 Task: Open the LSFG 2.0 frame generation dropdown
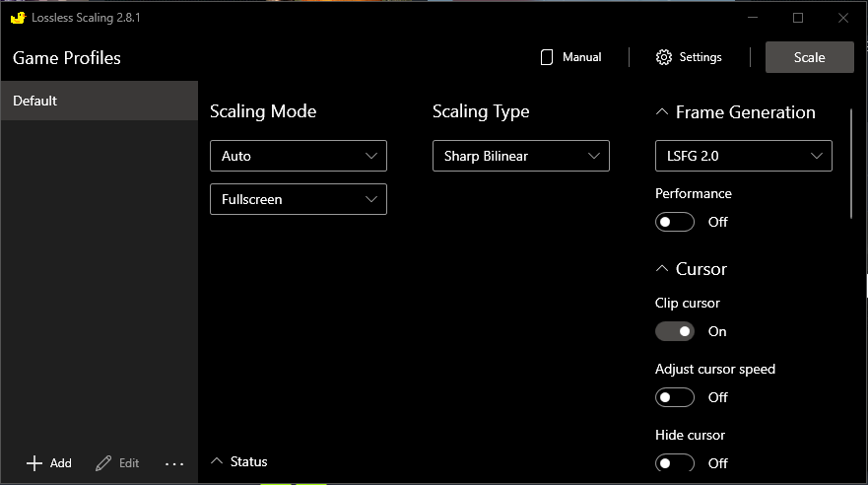pyautogui.click(x=743, y=156)
